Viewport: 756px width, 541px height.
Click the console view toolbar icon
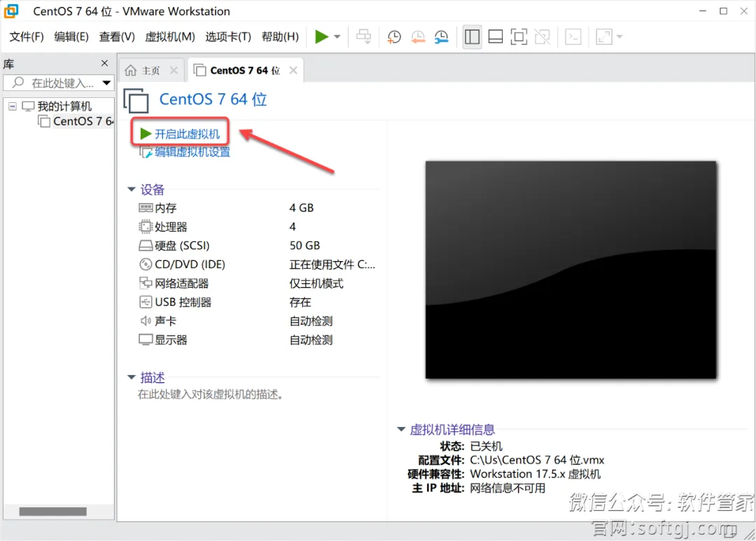pyautogui.click(x=573, y=36)
